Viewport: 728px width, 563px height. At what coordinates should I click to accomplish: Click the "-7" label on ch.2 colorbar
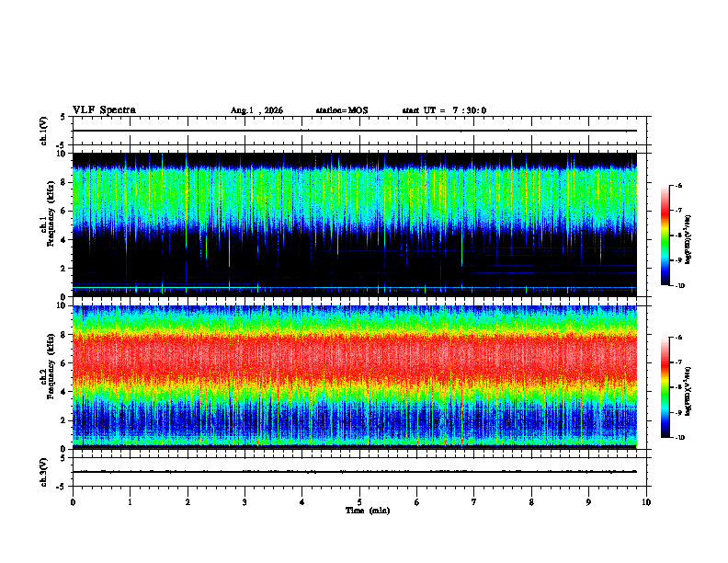pyautogui.click(x=678, y=362)
